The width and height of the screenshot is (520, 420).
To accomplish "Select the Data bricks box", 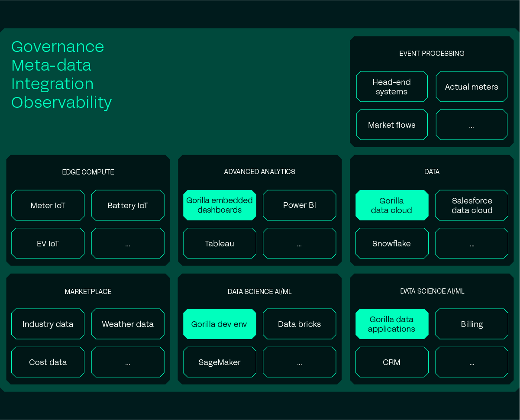I will click(300, 324).
